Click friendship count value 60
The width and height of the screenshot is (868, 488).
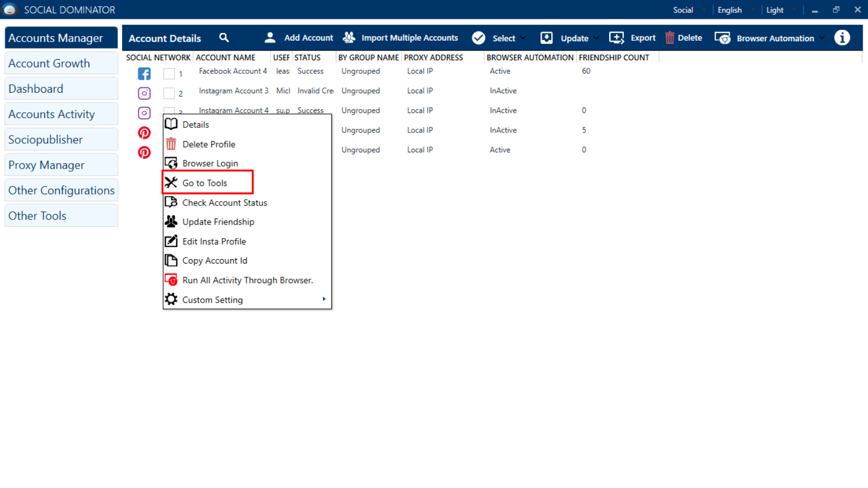(586, 71)
